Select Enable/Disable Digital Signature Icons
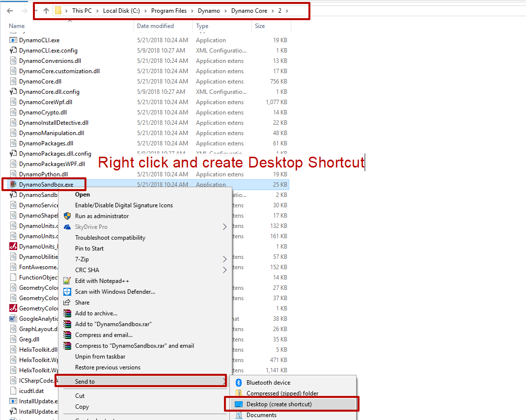Screen dimensions: 526x420 tap(124, 205)
